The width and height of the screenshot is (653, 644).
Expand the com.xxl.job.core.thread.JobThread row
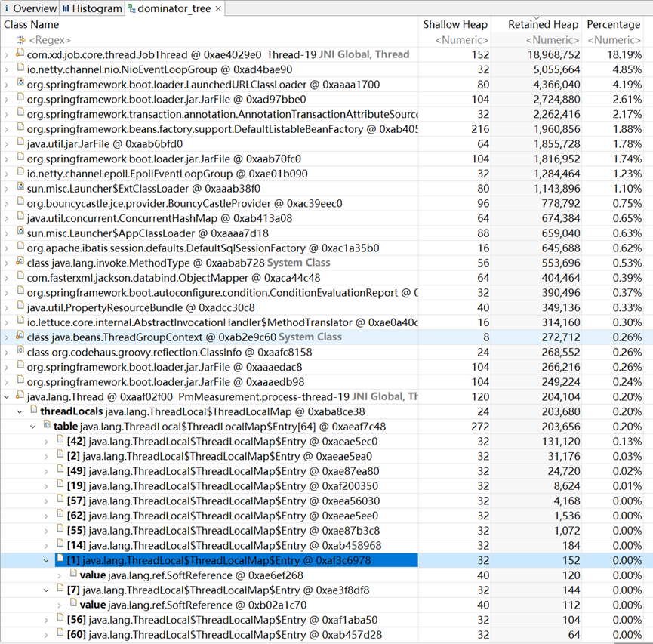point(6,55)
